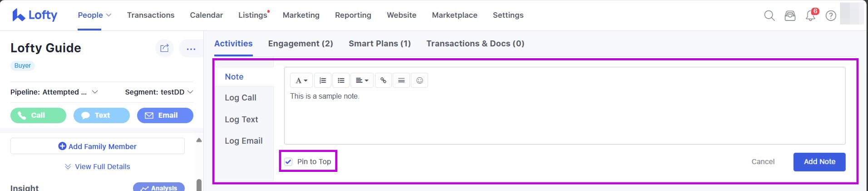This screenshot has width=868, height=191.
Task: Open the notifications bell
Action: [x=810, y=16]
